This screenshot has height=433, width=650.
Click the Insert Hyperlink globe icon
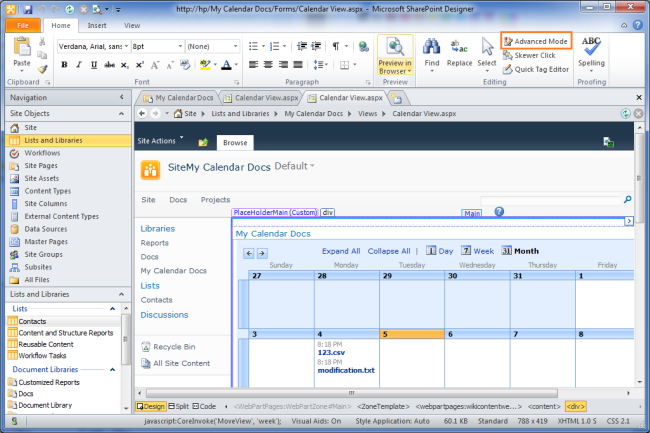point(364,46)
